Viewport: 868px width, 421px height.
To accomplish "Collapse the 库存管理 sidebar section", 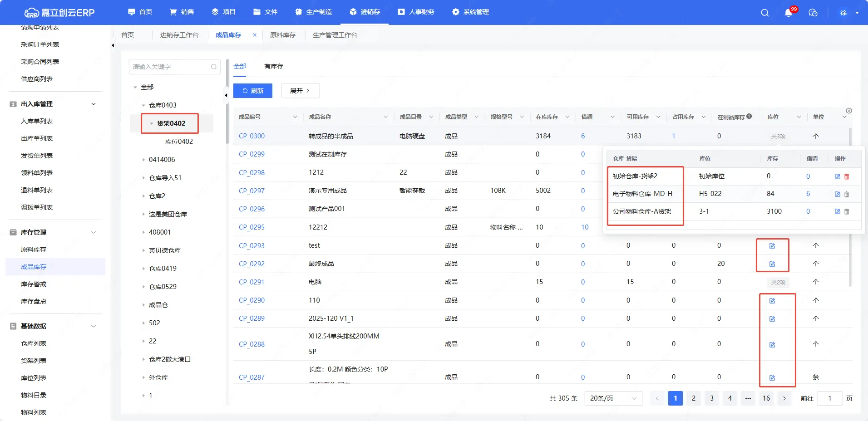I will click(94, 232).
